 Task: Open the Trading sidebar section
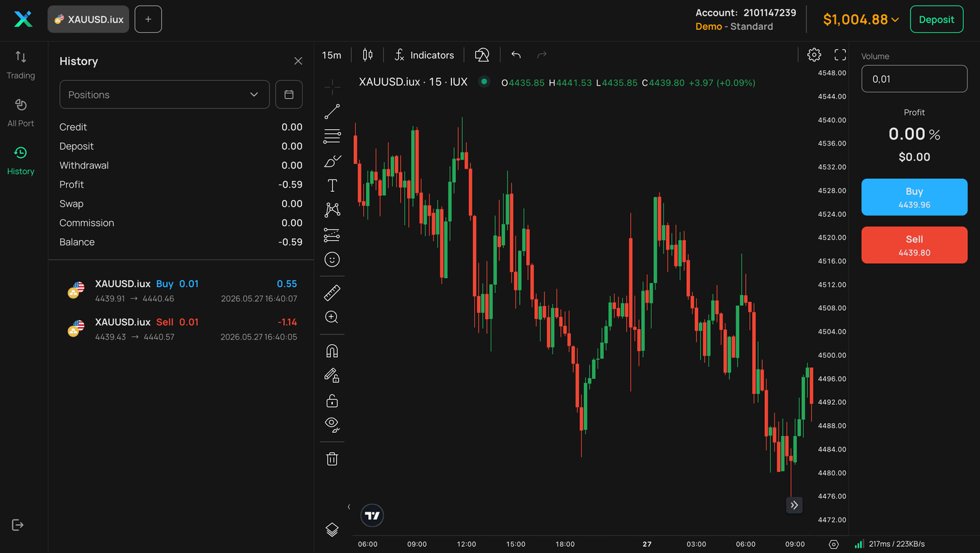tap(20, 65)
